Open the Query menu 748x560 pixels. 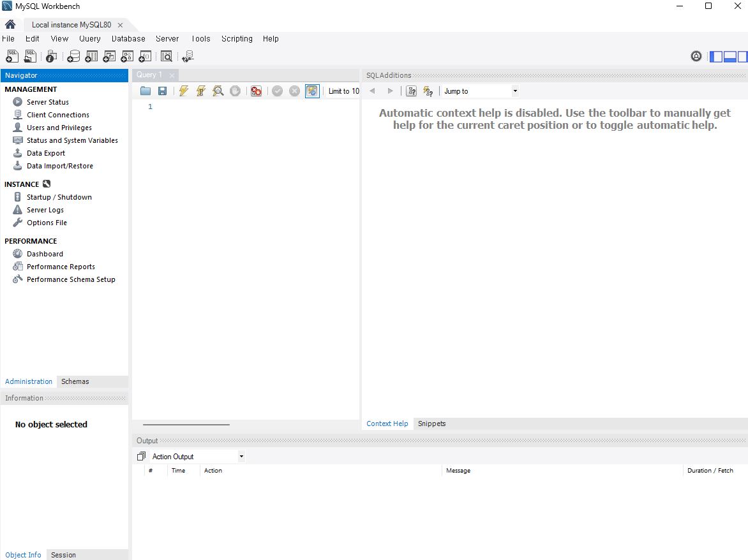[x=90, y=39]
